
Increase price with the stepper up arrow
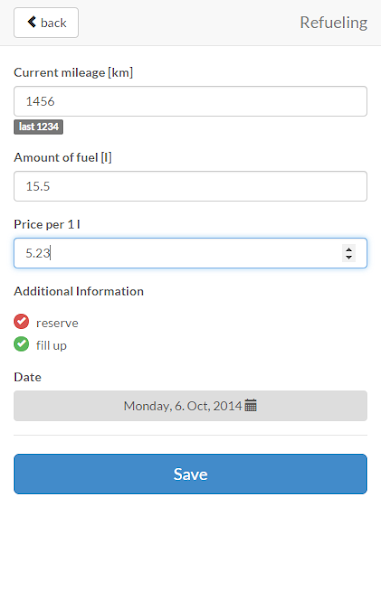click(349, 249)
